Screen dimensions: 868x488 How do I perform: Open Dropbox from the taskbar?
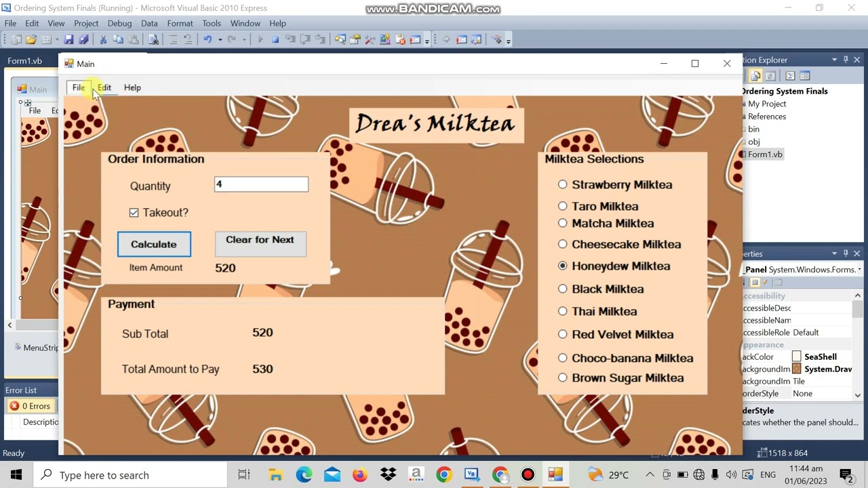tap(388, 475)
